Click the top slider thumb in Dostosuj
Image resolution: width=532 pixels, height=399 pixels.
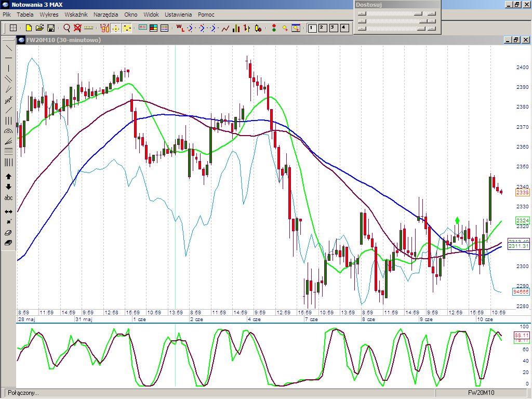418,14
